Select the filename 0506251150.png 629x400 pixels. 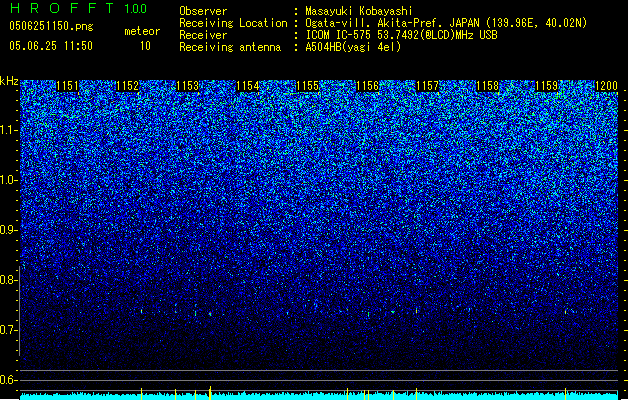coord(51,26)
